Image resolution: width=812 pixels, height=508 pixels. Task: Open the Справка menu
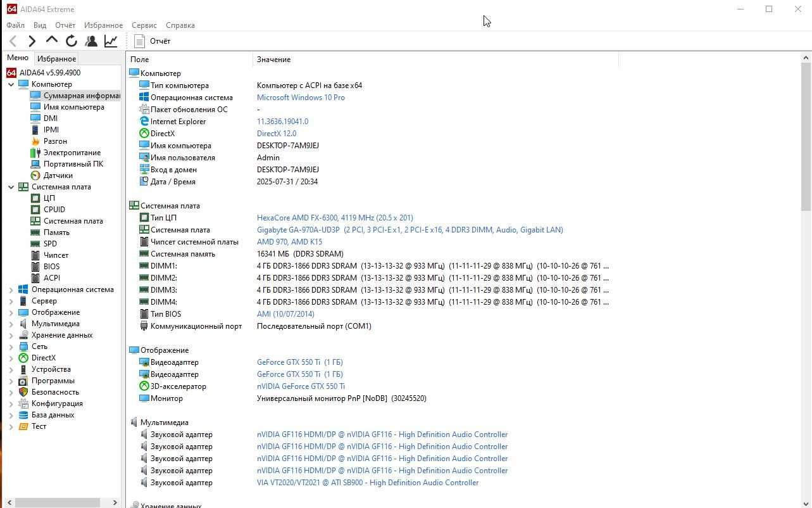pyautogui.click(x=180, y=25)
